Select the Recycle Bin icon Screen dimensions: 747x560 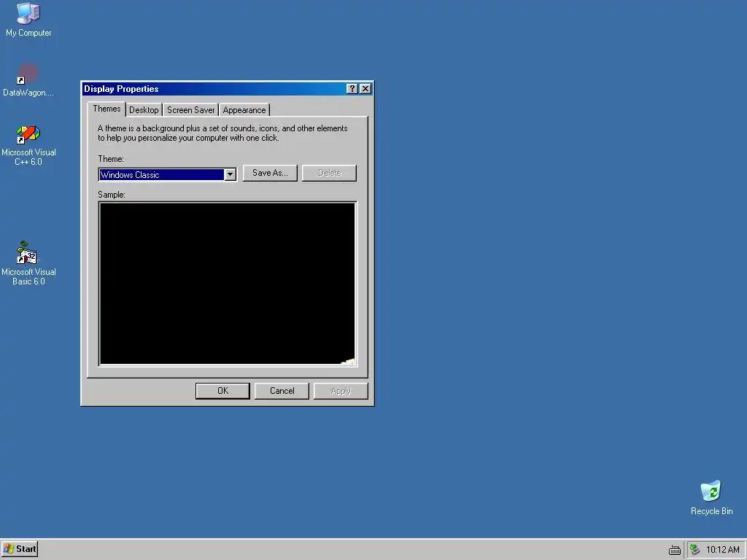tap(711, 497)
